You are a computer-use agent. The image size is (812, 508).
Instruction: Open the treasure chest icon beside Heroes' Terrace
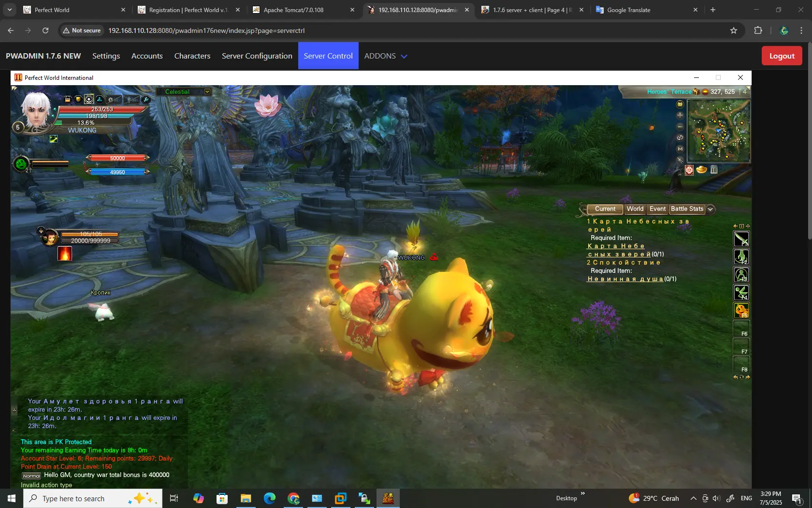[x=696, y=91]
